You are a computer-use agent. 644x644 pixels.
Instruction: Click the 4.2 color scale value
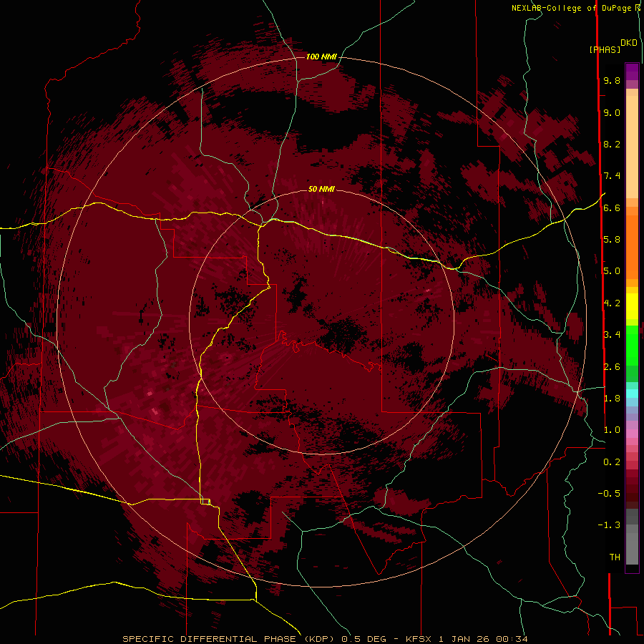click(612, 303)
